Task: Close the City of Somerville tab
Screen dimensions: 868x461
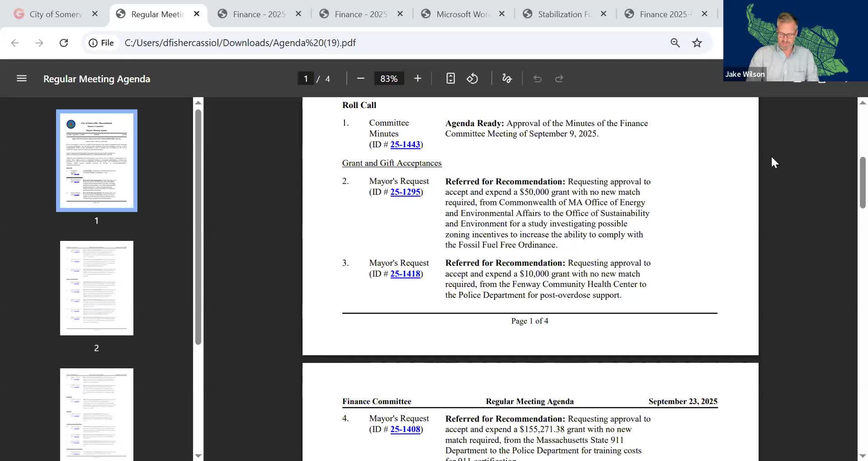Action: (95, 14)
